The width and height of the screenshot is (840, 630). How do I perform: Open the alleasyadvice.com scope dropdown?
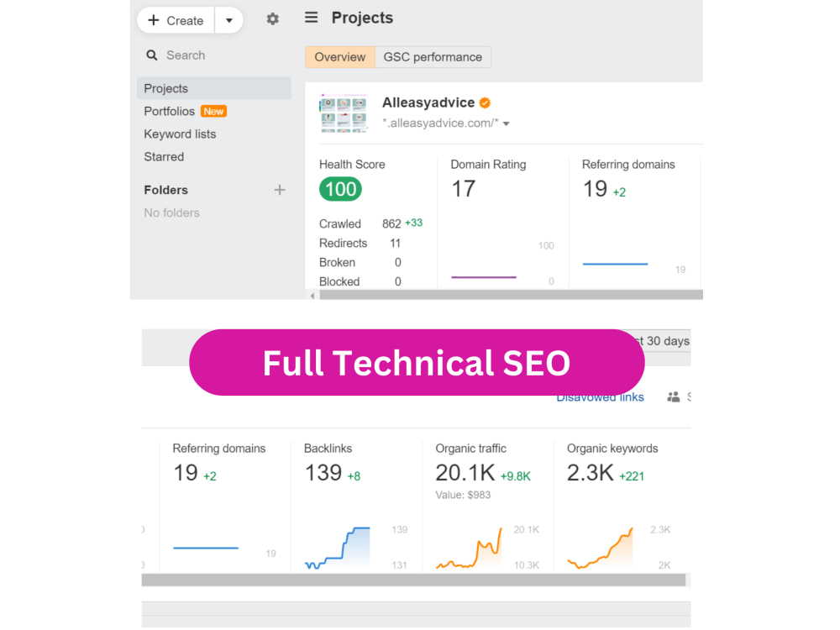pyautogui.click(x=507, y=123)
